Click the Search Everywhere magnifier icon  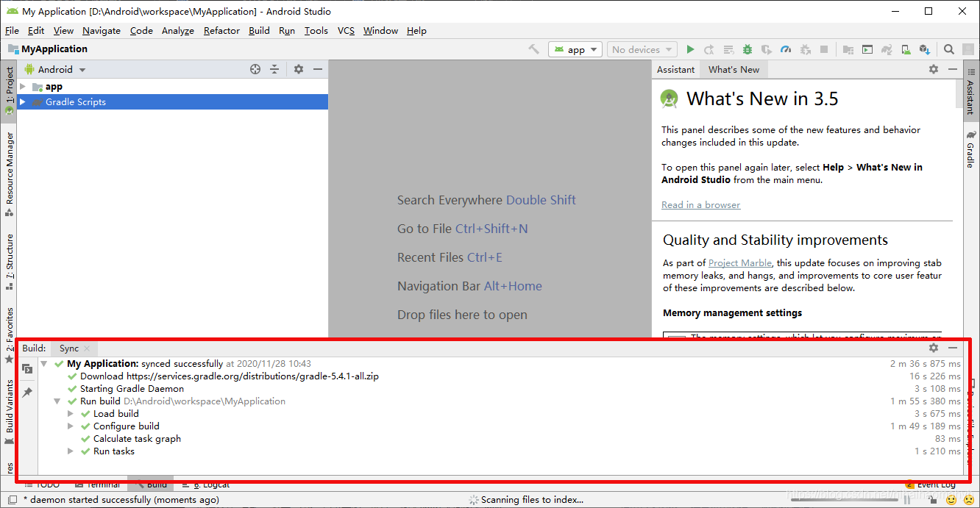pos(949,49)
